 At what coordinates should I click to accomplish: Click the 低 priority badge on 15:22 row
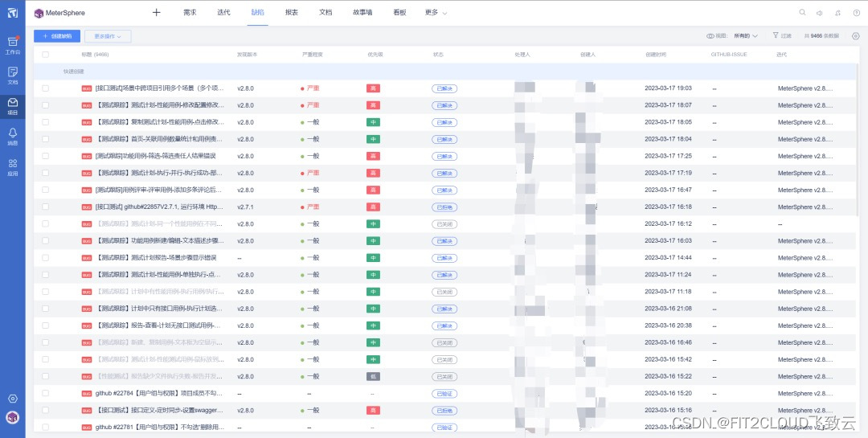tap(373, 377)
